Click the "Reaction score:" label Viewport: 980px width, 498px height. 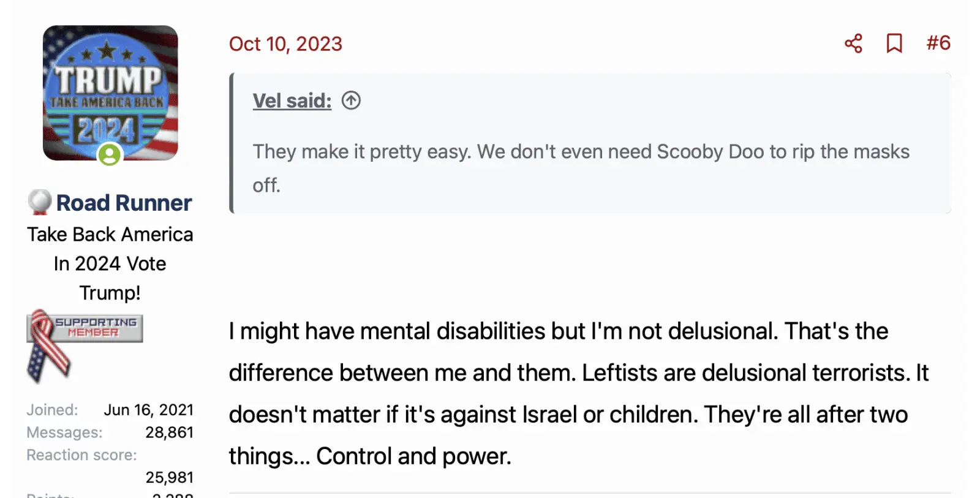click(81, 455)
